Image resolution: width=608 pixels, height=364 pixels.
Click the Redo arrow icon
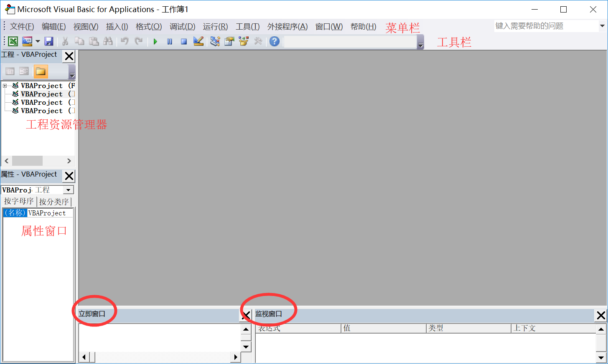click(139, 41)
